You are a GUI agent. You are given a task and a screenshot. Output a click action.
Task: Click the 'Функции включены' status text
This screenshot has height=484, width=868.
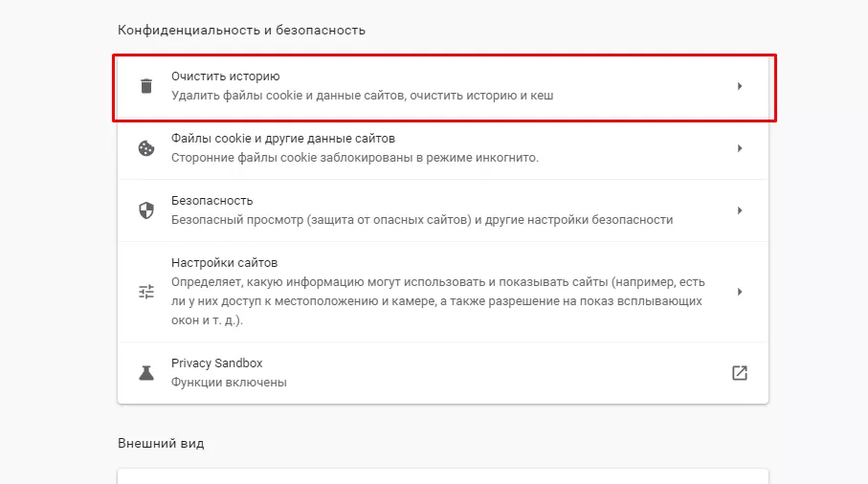(229, 383)
